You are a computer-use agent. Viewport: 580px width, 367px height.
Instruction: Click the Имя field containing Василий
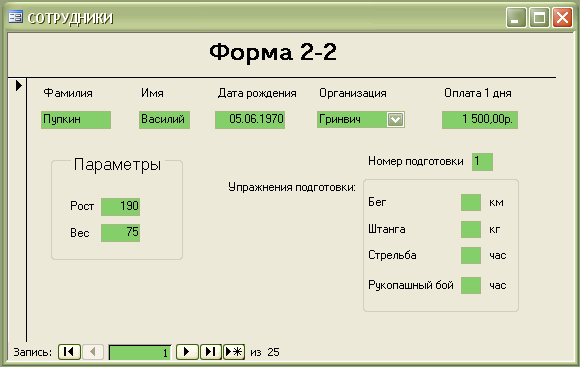pyautogui.click(x=164, y=119)
